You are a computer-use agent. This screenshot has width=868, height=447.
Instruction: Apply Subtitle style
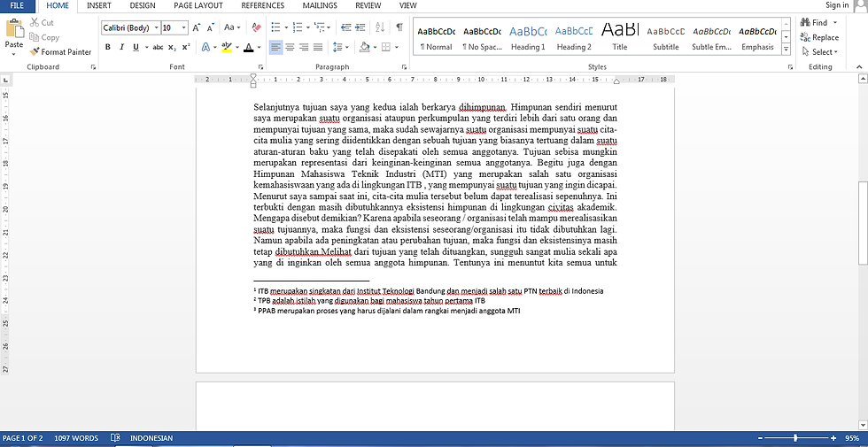666,37
